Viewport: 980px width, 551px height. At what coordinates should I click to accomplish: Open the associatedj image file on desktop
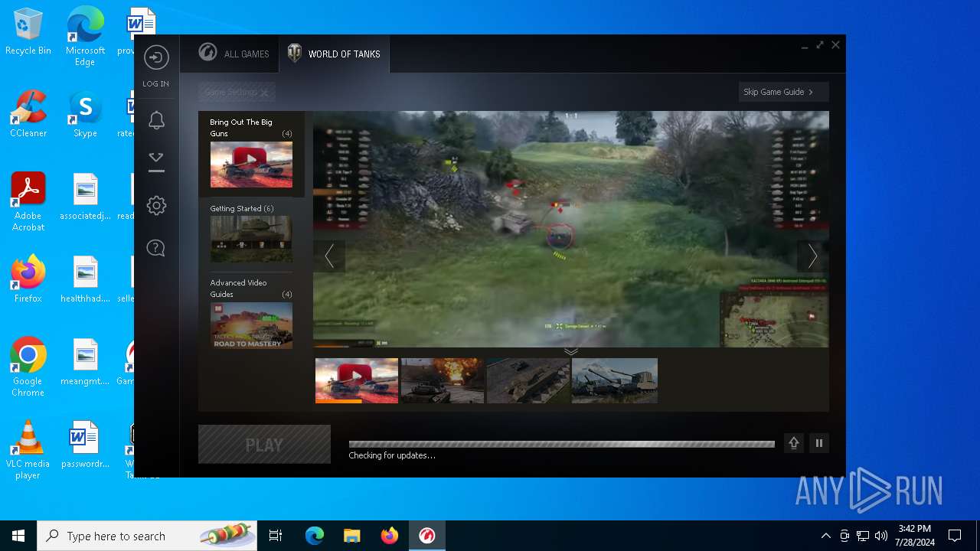click(85, 197)
